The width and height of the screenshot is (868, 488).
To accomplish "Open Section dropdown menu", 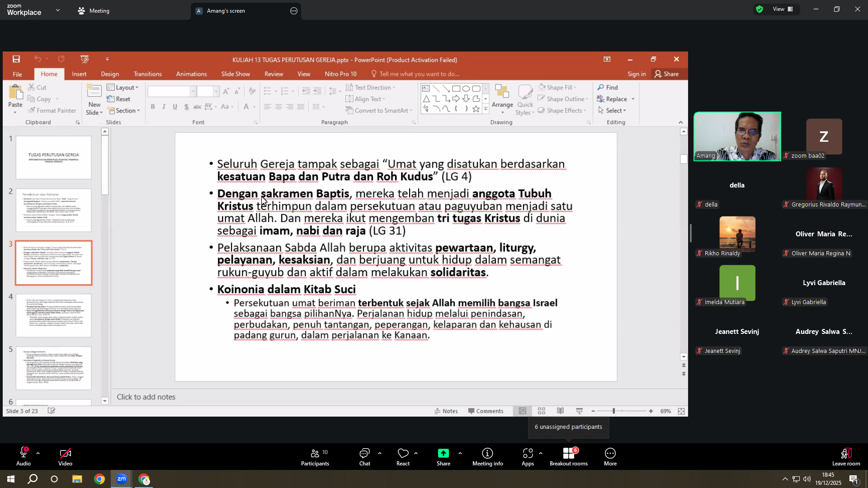I will [x=124, y=111].
